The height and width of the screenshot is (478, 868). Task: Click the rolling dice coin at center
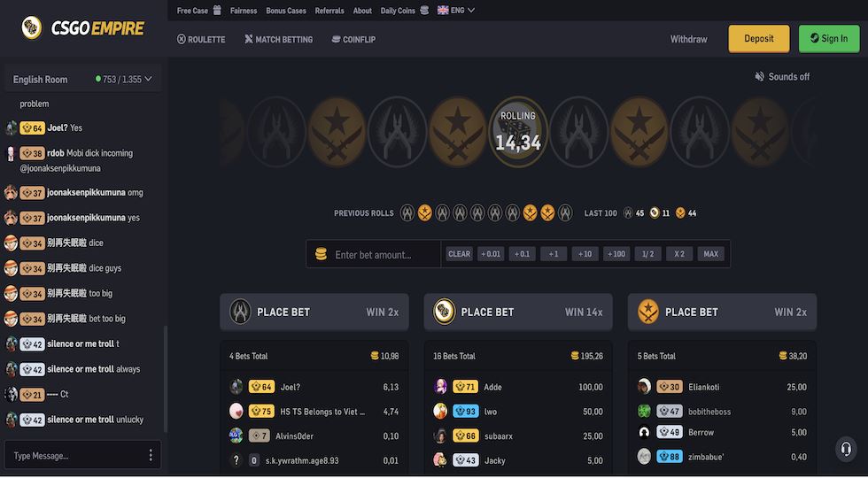pos(517,132)
